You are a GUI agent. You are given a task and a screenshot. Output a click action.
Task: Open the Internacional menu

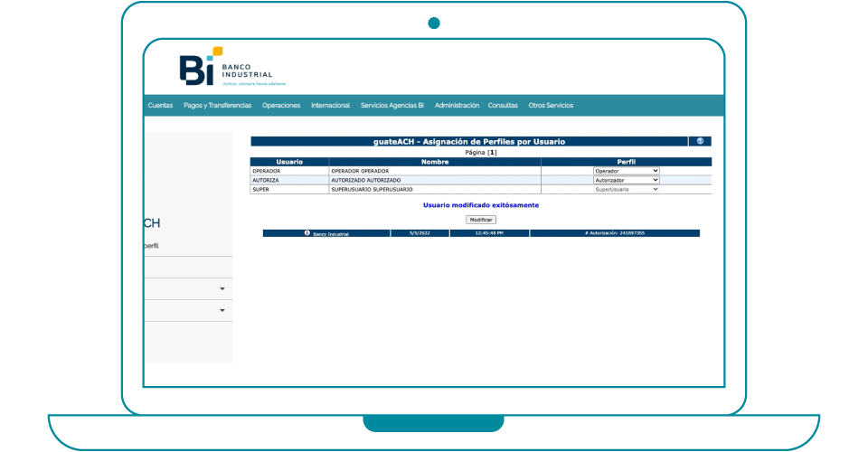pos(330,106)
